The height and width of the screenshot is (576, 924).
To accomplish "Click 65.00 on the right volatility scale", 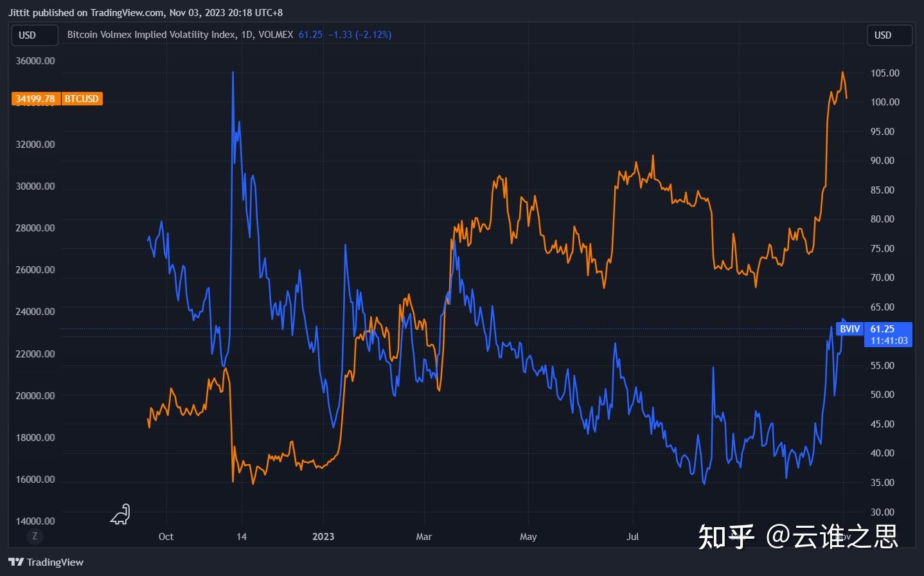I will point(882,307).
